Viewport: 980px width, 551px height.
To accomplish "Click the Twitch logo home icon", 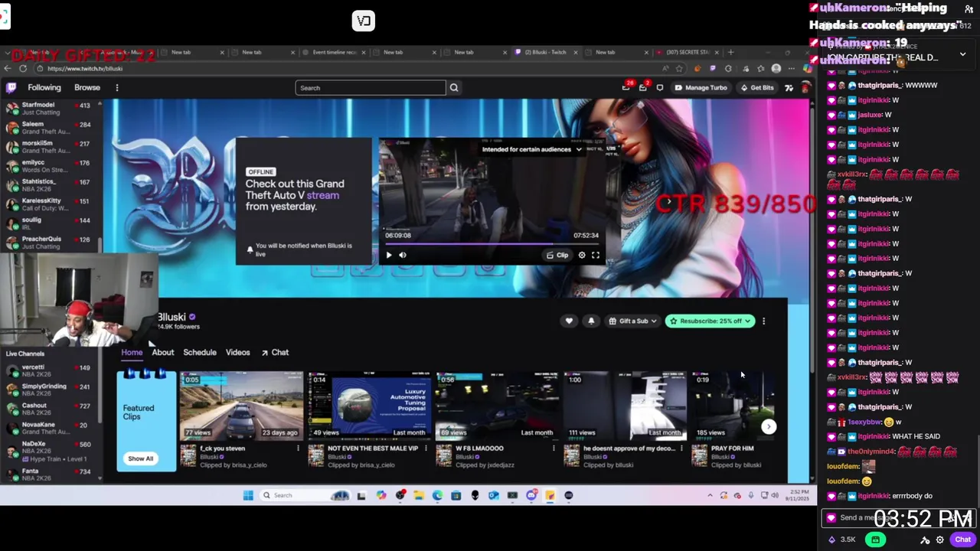I will (11, 87).
